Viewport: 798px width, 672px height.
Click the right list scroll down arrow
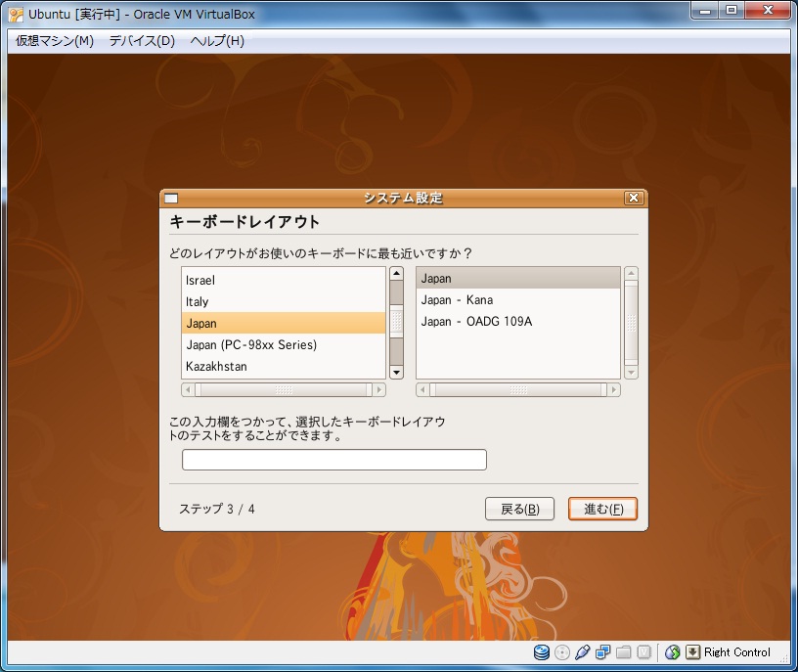(631, 372)
